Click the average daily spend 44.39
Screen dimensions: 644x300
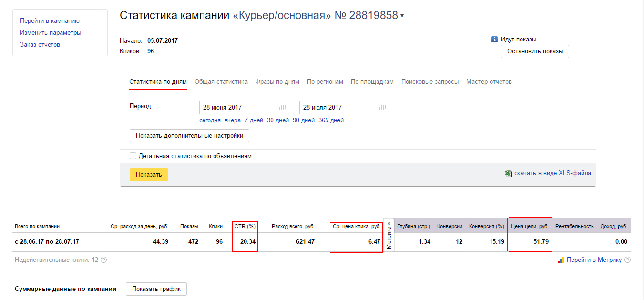[x=160, y=242]
